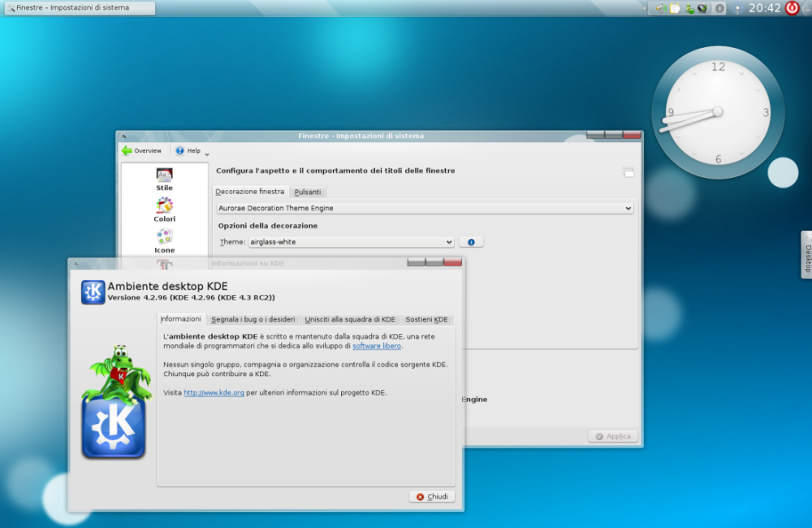Open window menu icon of Finestre settings window

coord(123,136)
